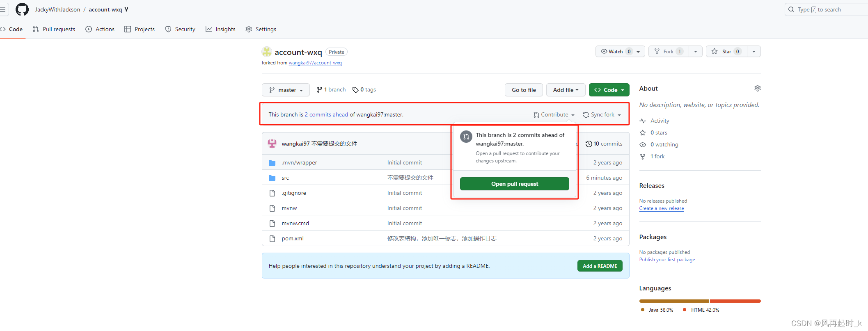Focus the Type / to search field
Screen dimensions: 868x331
pos(827,9)
